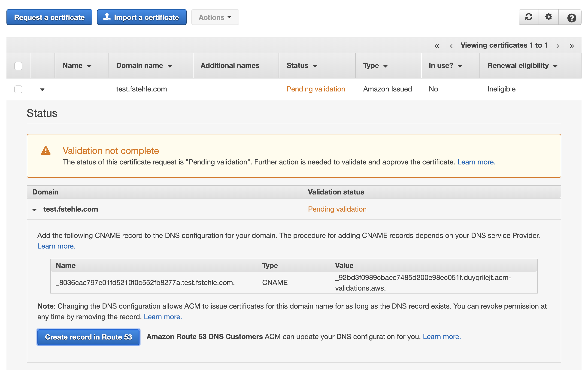The height and width of the screenshot is (370, 588).
Task: Click Request a certificate
Action: (x=49, y=17)
